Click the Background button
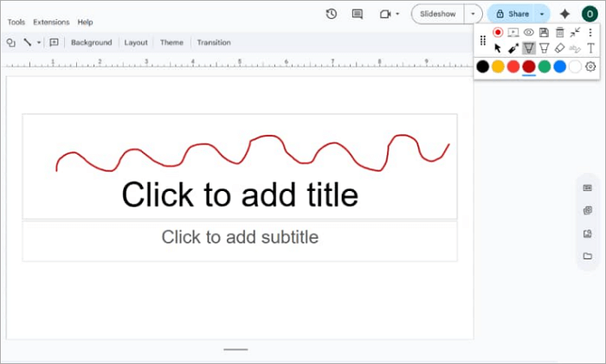606x364 pixels. pos(92,42)
